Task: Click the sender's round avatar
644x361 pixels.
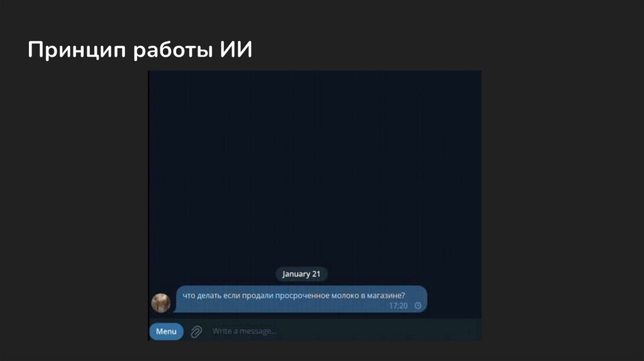Action: click(x=161, y=303)
